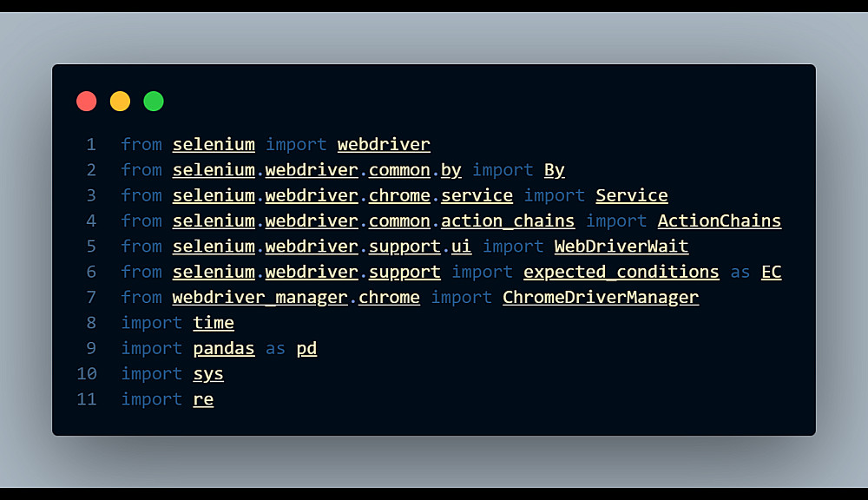Click the 'Service' import on line 3
This screenshot has height=500, width=868.
(631, 195)
